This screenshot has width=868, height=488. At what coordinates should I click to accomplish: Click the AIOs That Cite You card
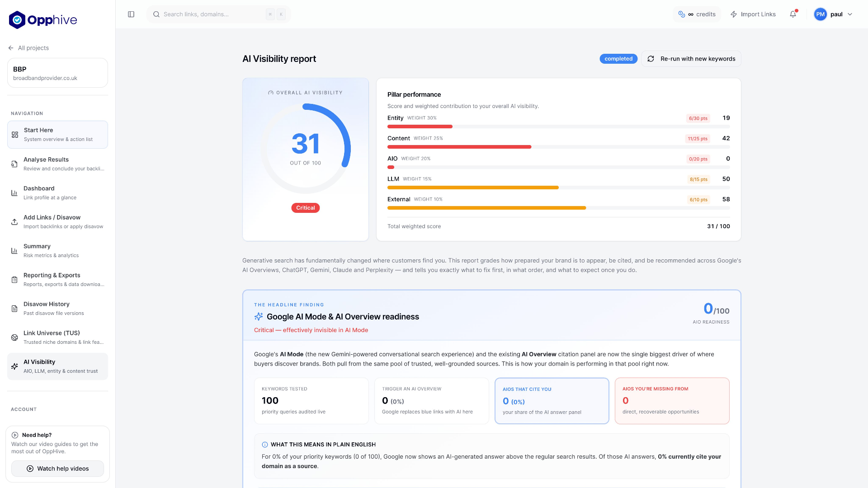pos(552,401)
